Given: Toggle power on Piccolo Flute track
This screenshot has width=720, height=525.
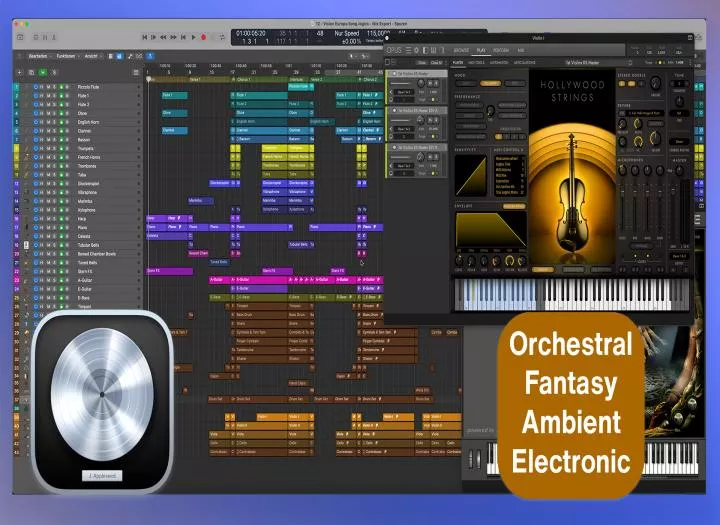Looking at the screenshot, I should point(36,87).
